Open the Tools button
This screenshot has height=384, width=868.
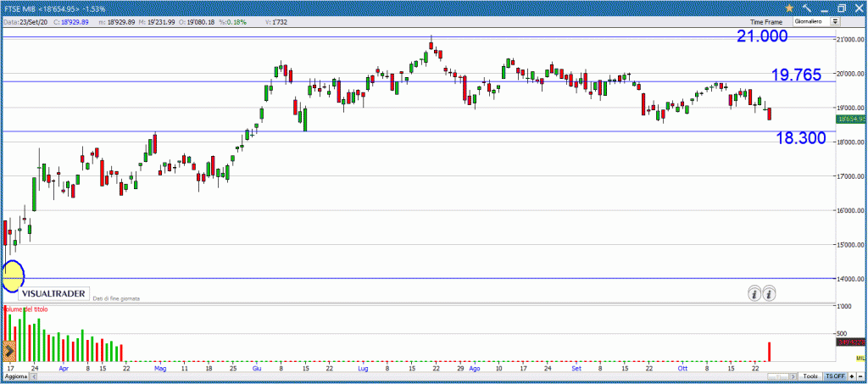[810, 376]
